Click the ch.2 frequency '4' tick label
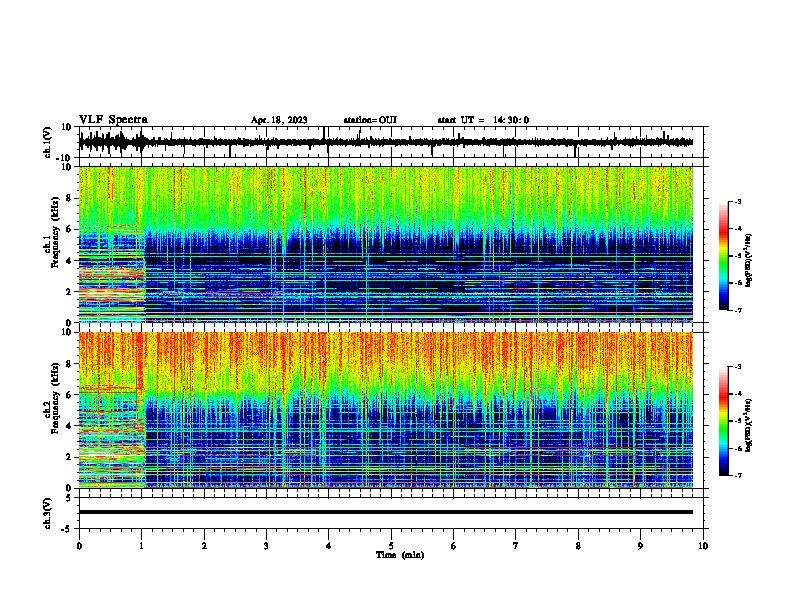792x612 pixels. [69, 426]
